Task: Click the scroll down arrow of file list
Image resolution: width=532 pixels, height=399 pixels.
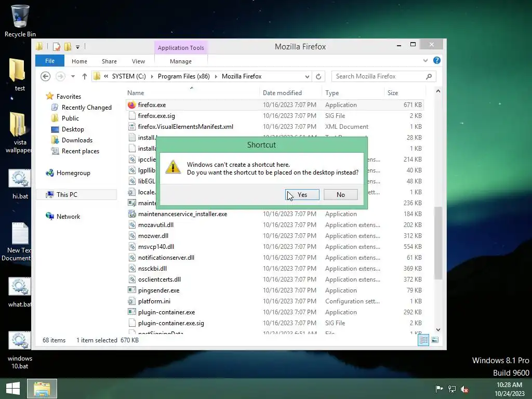Action: click(x=438, y=330)
